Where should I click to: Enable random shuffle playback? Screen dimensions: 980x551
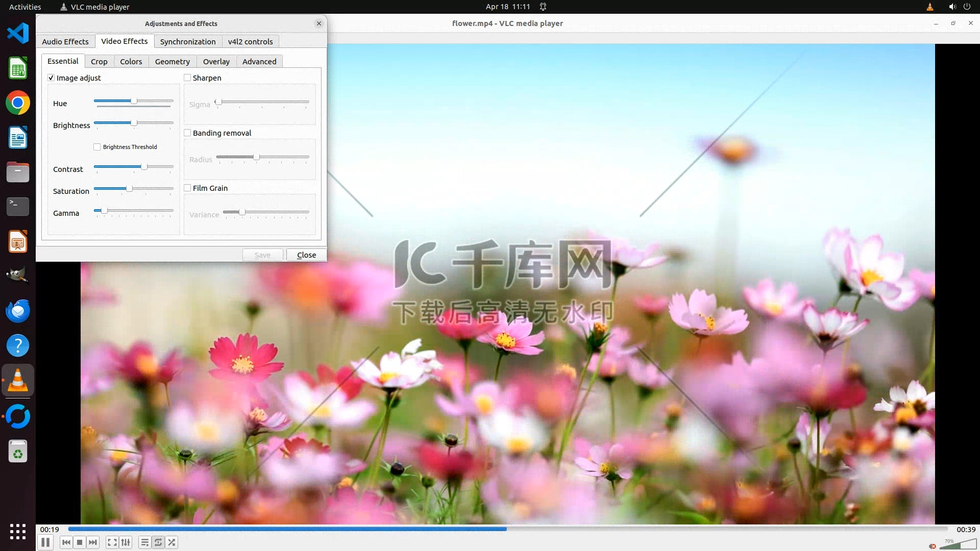click(172, 542)
